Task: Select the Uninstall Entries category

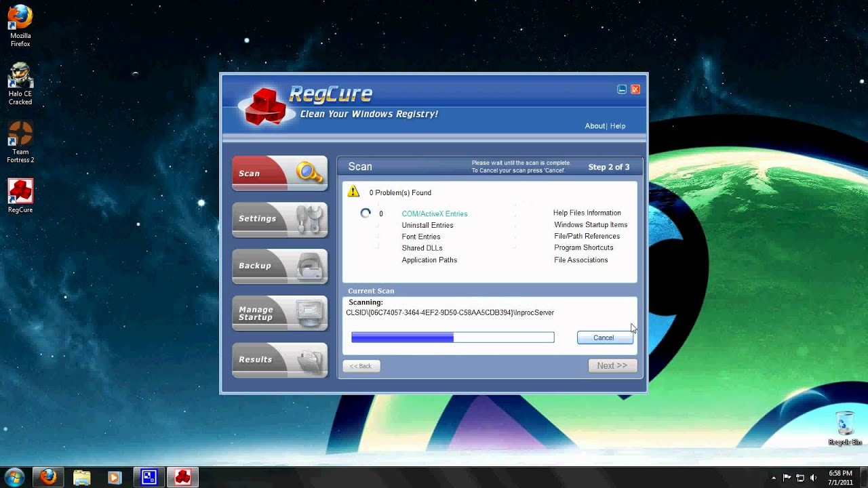Action: pyautogui.click(x=427, y=225)
